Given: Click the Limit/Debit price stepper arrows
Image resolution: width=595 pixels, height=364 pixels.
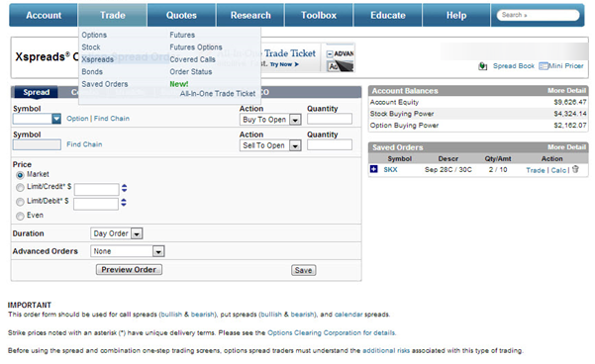Looking at the screenshot, I should tap(124, 203).
